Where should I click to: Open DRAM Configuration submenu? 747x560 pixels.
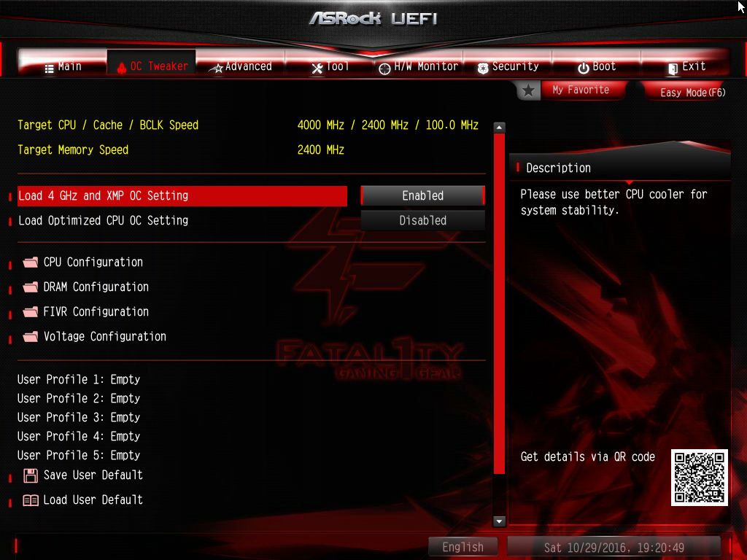pyautogui.click(x=96, y=287)
